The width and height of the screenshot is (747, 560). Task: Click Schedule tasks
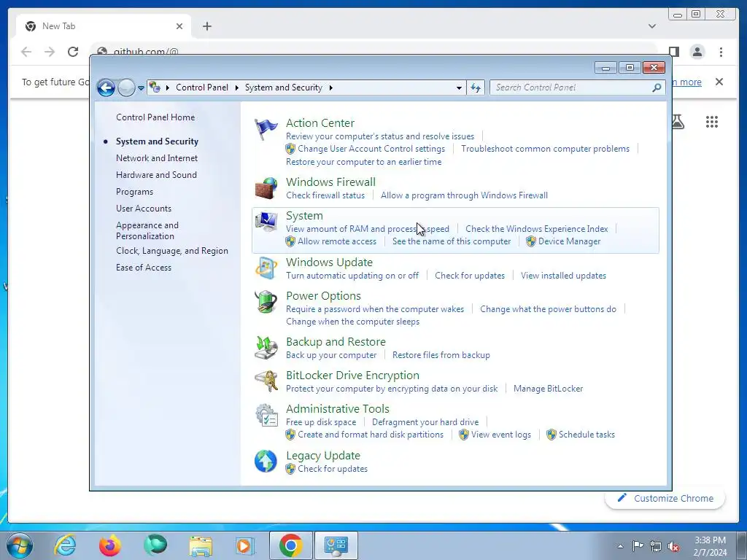[x=587, y=435]
